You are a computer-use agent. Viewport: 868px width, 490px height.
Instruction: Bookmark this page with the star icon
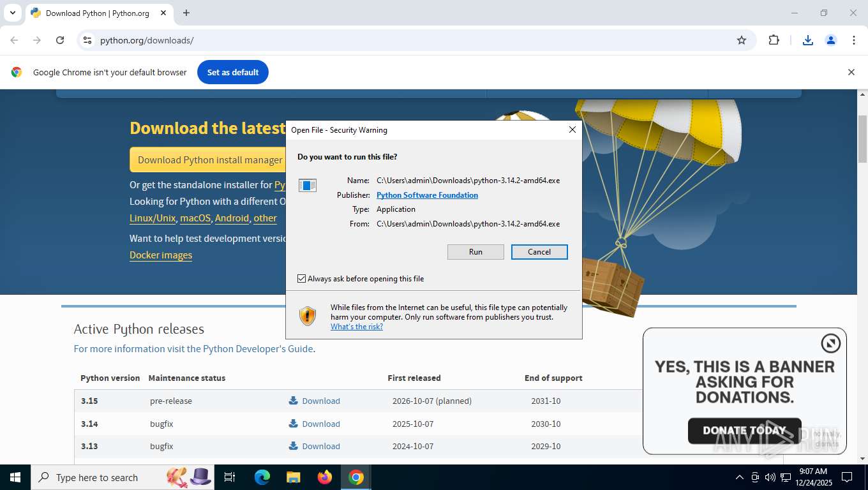(742, 40)
